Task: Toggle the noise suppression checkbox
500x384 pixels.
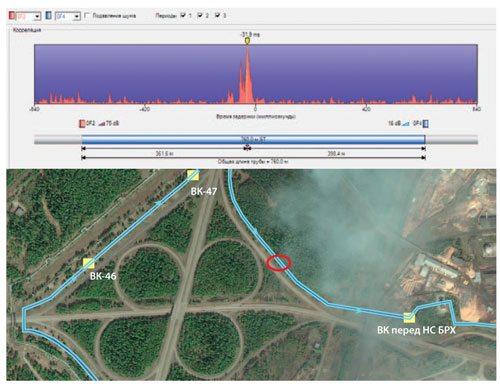Action: click(x=87, y=15)
